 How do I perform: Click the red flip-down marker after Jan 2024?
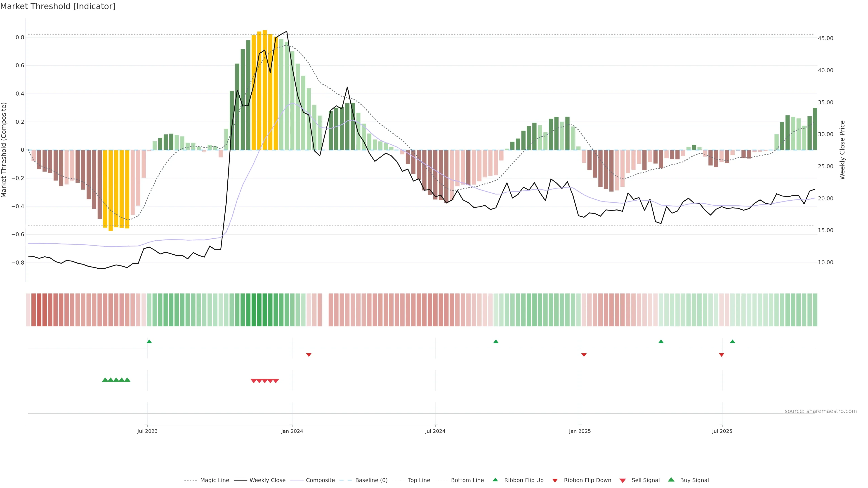pyautogui.click(x=309, y=355)
